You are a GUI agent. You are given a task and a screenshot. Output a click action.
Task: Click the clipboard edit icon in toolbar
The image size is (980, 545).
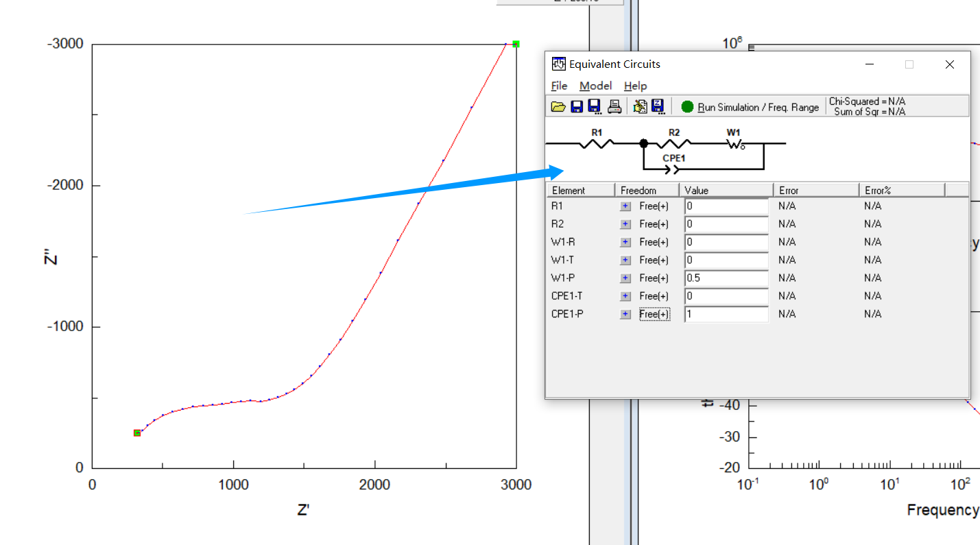pyautogui.click(x=641, y=106)
